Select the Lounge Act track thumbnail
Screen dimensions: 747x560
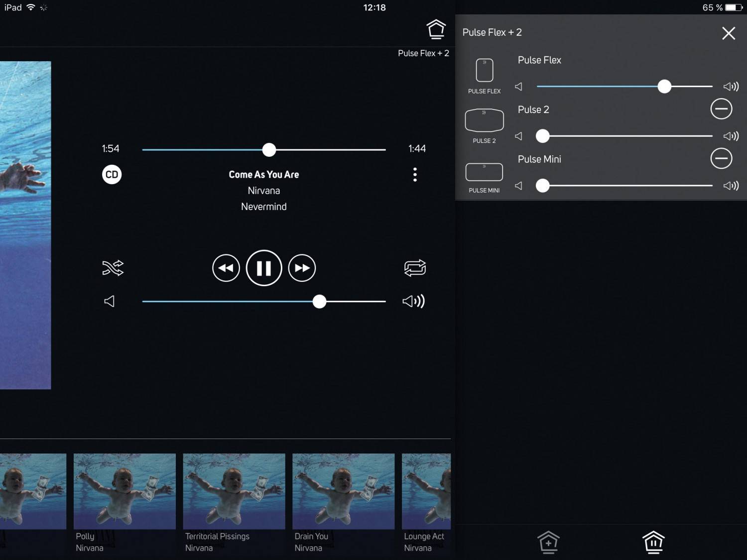point(426,491)
